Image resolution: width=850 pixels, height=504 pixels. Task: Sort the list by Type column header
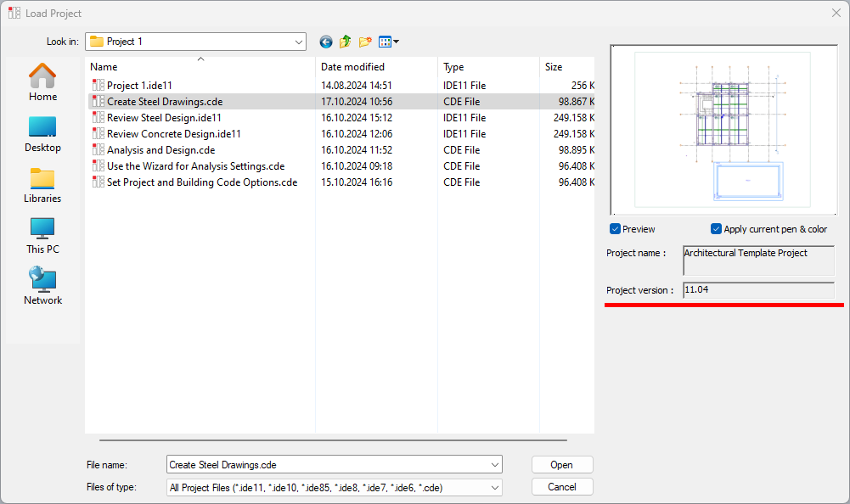(454, 67)
